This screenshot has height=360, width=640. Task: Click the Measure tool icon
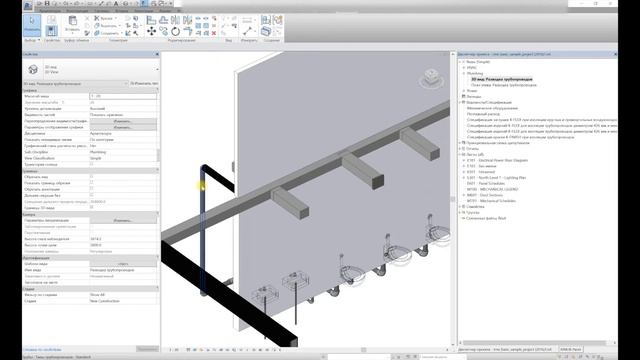point(247,31)
